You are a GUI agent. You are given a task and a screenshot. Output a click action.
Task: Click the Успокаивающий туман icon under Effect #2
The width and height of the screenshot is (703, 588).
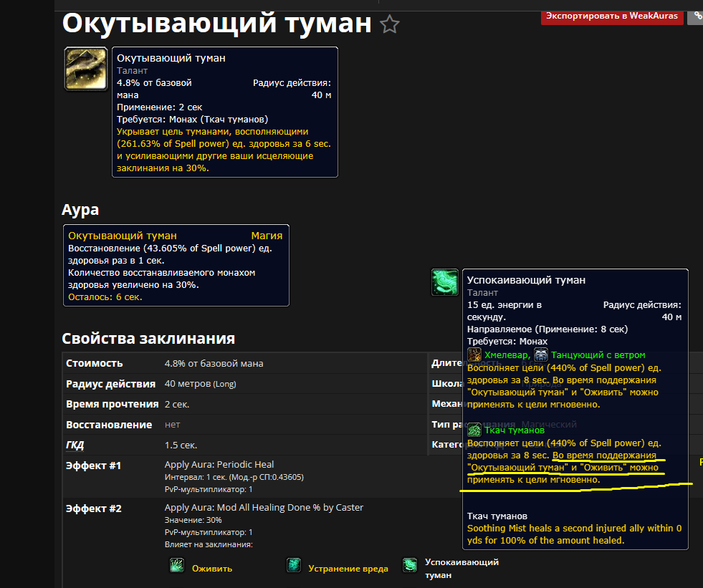[410, 566]
